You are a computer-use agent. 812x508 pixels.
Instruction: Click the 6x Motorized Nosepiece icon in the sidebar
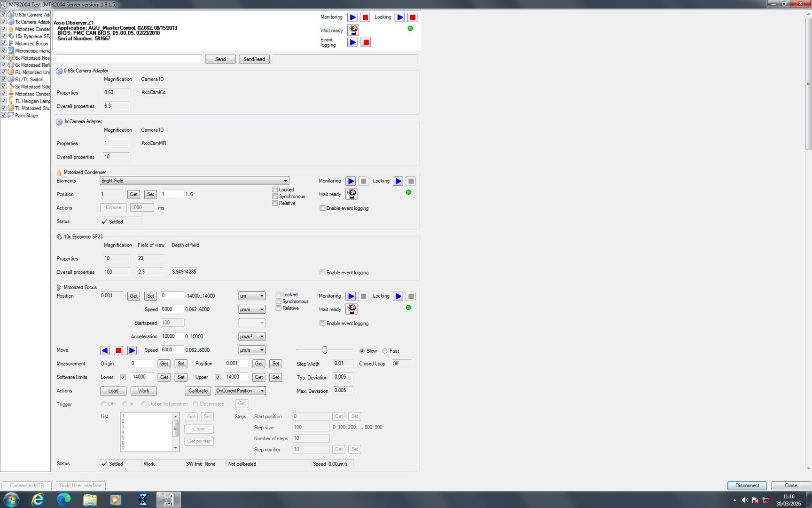(12, 57)
